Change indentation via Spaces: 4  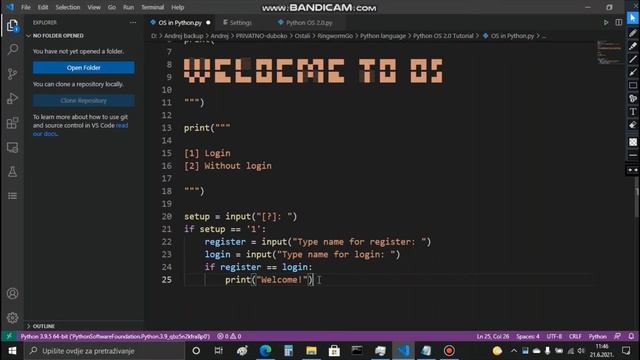pyautogui.click(x=527, y=336)
